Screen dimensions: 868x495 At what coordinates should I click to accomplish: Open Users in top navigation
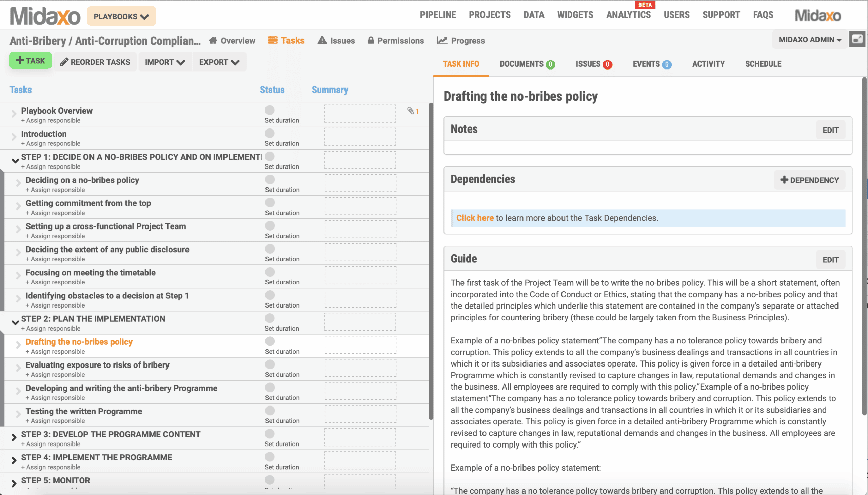pyautogui.click(x=676, y=15)
